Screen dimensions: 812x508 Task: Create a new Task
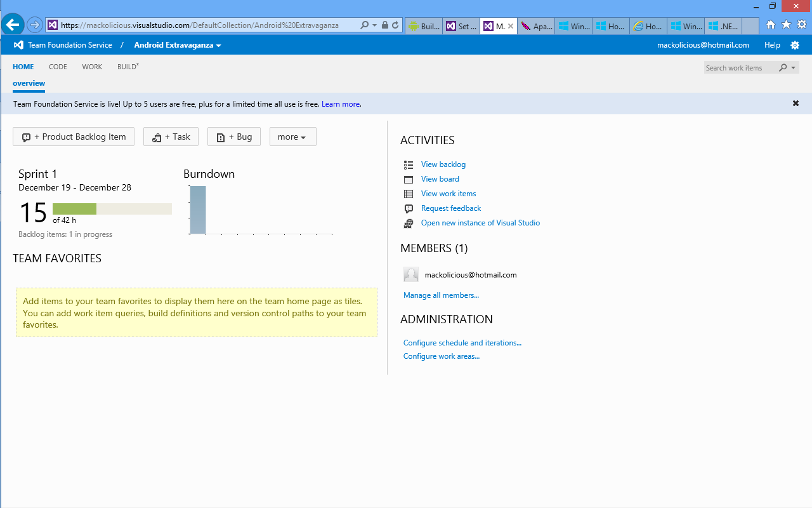[x=171, y=137]
